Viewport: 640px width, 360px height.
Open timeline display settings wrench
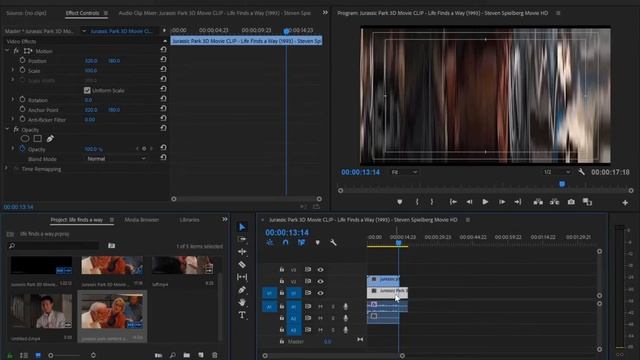333,242
